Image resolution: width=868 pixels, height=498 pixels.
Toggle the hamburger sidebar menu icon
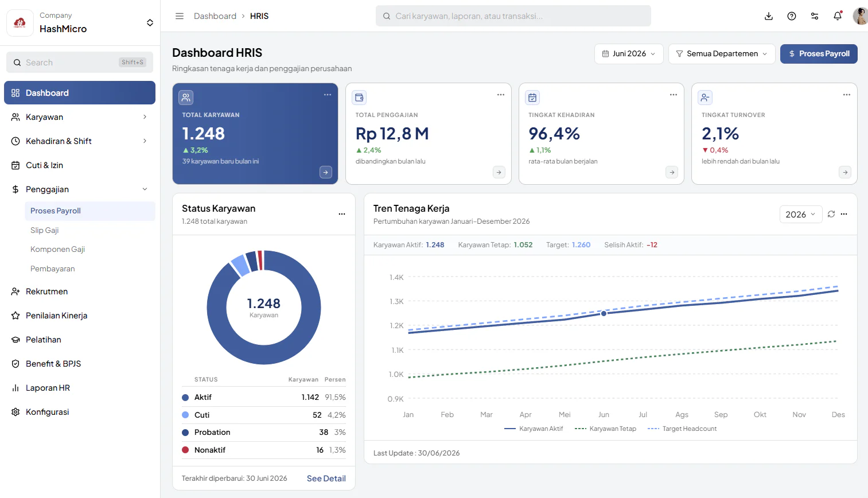click(180, 16)
